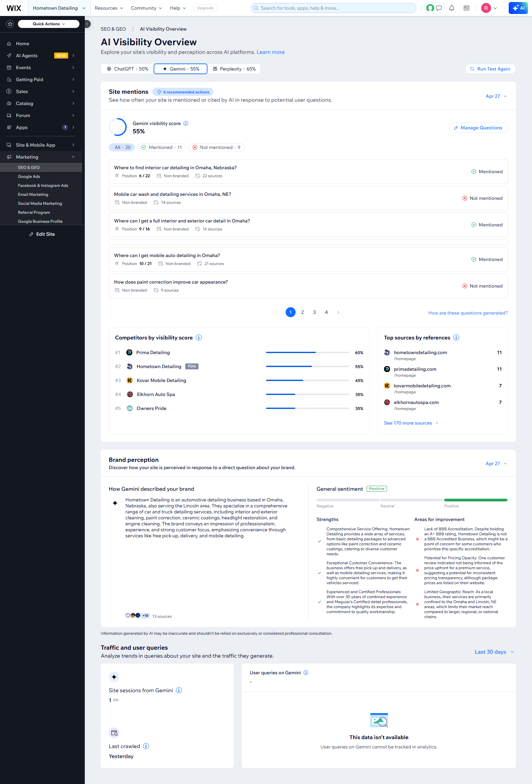Image resolution: width=532 pixels, height=784 pixels.
Task: Click the Owners Pride logo icon
Action: pos(130,409)
